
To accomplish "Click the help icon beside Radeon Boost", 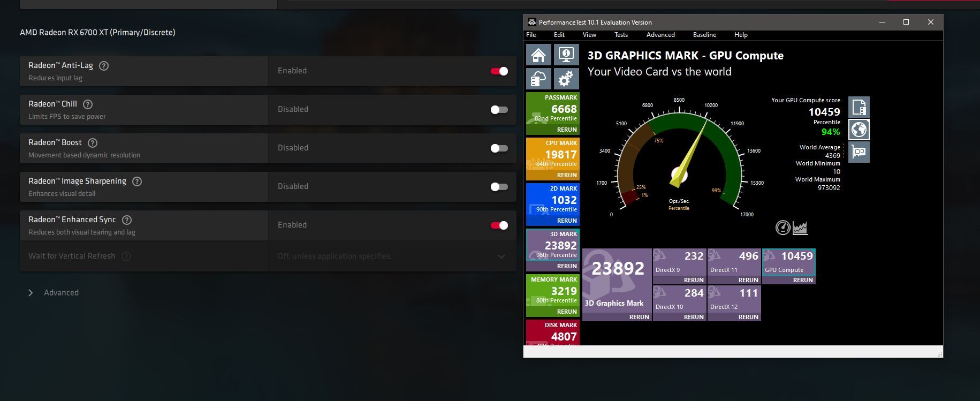I will pyautogui.click(x=93, y=143).
